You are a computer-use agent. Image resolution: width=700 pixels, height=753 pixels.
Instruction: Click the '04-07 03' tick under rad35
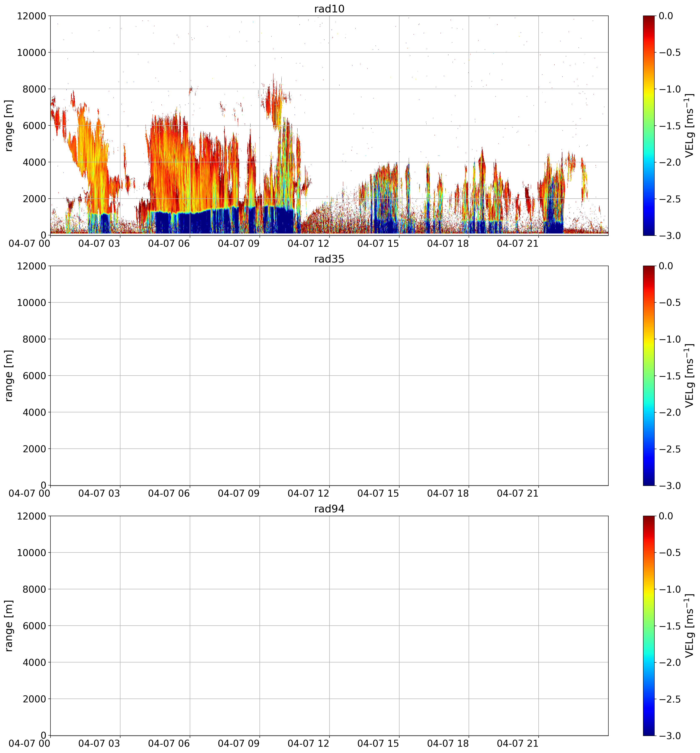[99, 493]
